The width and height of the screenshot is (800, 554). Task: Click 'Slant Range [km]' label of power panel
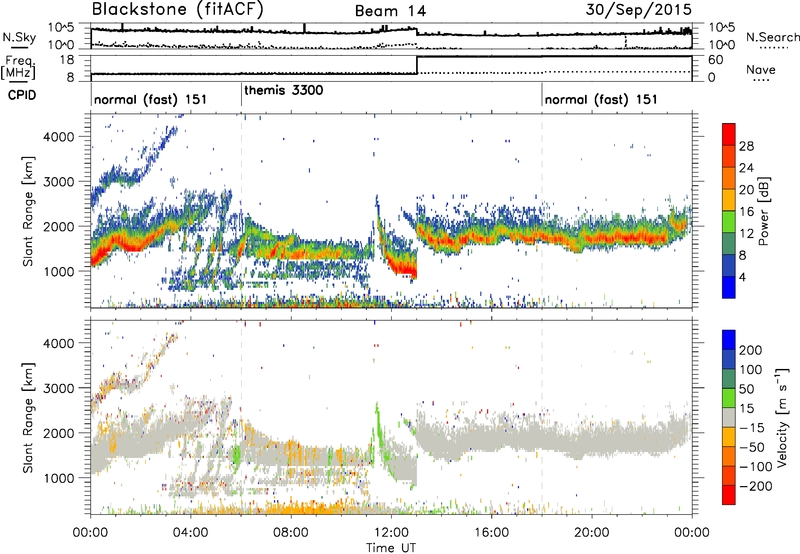(x=28, y=211)
